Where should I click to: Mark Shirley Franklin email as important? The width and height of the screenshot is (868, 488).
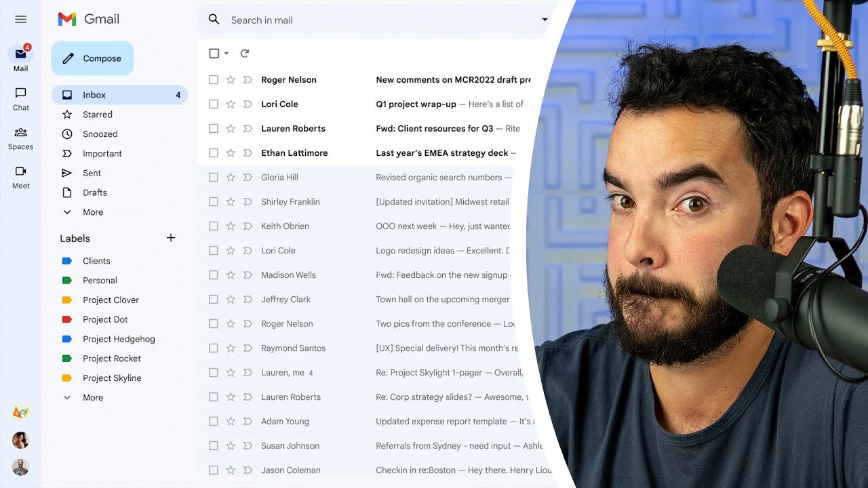(x=248, y=202)
